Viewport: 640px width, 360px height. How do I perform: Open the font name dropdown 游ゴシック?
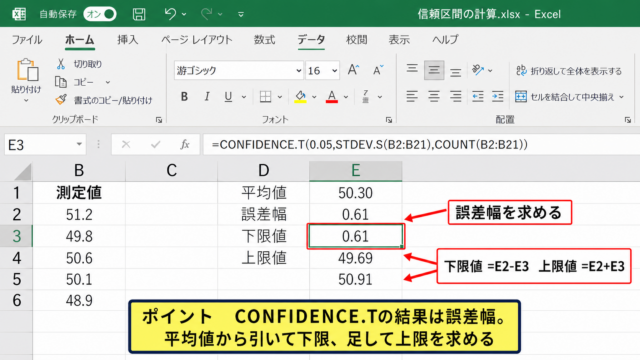299,71
